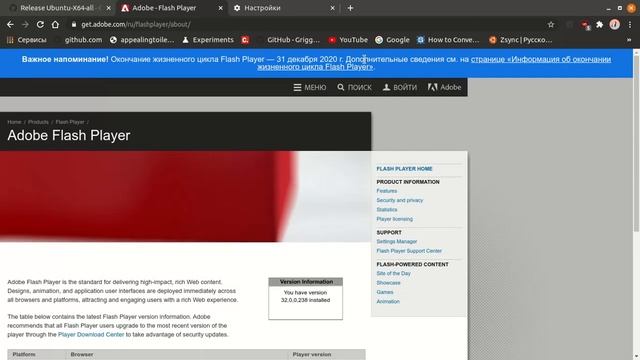Open the GitHub - Grigg... bookmark

pyautogui.click(x=289, y=40)
